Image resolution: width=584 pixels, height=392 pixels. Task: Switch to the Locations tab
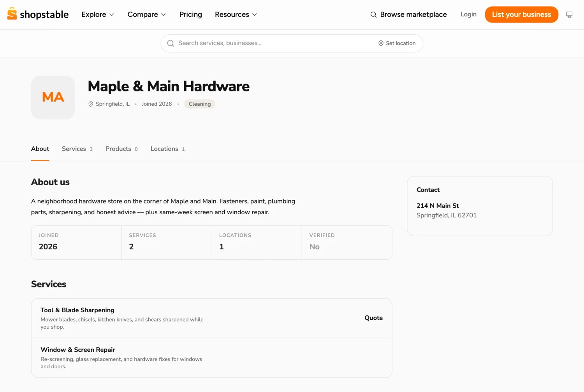[167, 149]
